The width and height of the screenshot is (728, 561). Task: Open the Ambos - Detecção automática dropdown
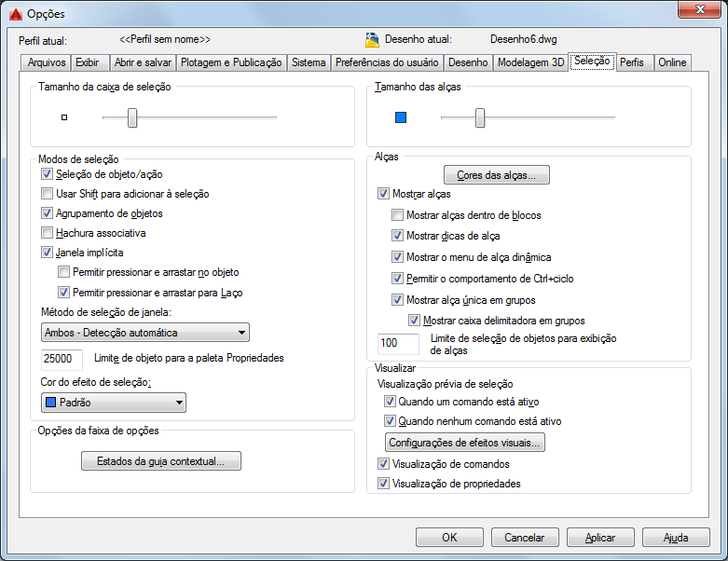145,333
